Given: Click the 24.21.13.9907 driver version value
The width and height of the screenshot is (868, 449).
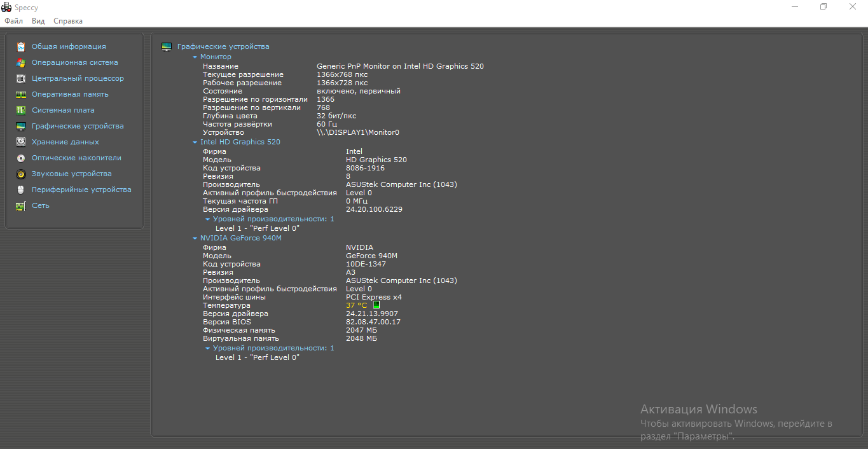Looking at the screenshot, I should click(x=372, y=314).
